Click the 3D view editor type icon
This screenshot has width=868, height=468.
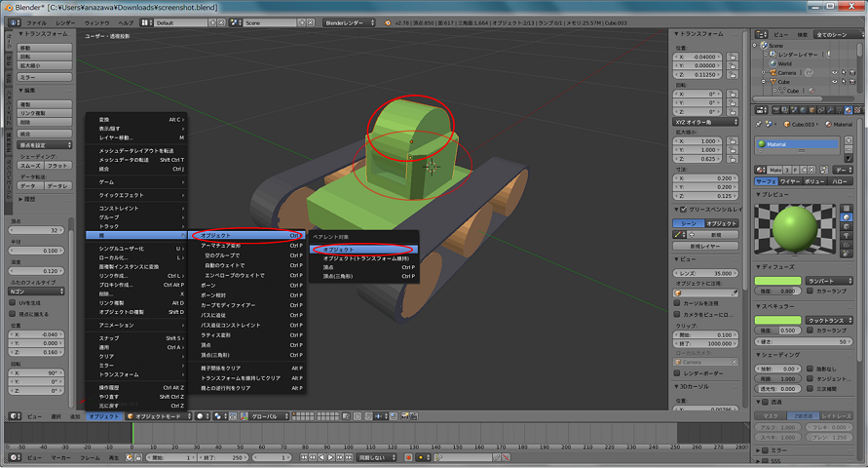tap(14, 416)
